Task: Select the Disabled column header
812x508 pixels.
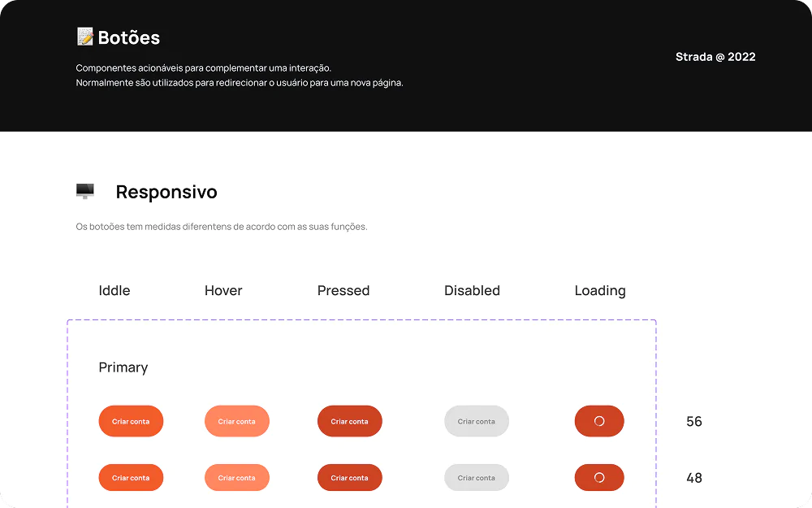Action: click(x=472, y=290)
